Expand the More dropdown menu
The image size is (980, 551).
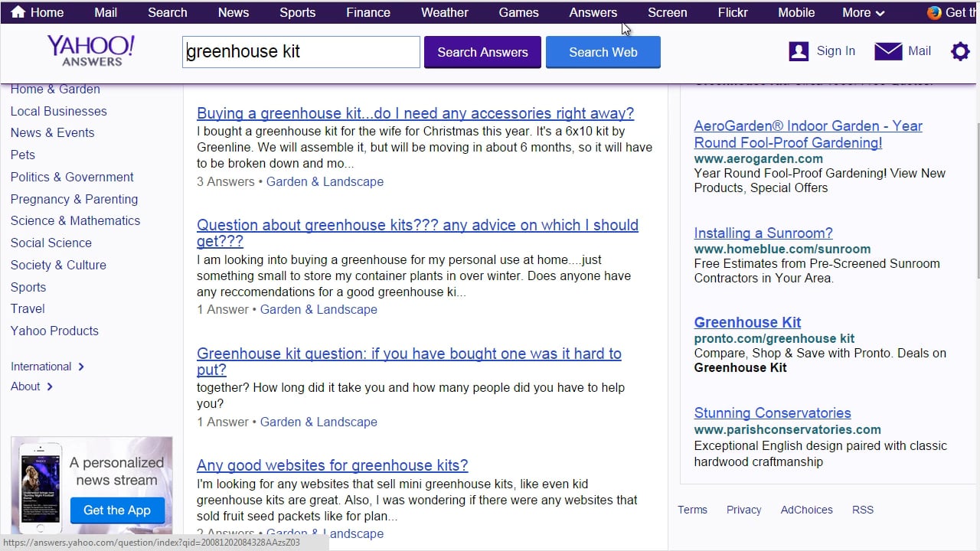[x=863, y=12]
